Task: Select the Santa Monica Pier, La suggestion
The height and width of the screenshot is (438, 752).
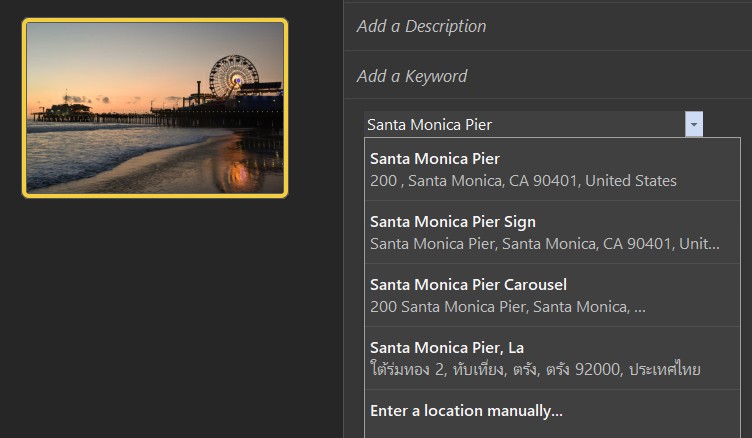Action: coord(552,358)
